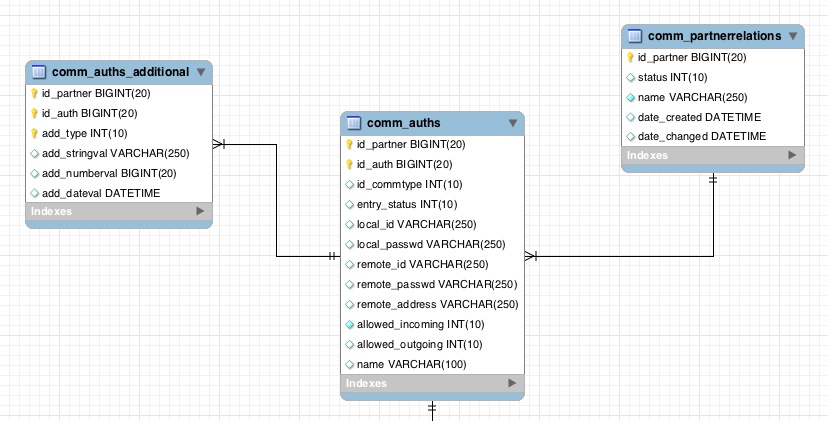
Task: Click diamond icon beside local_passwd
Action: pyautogui.click(x=350, y=245)
